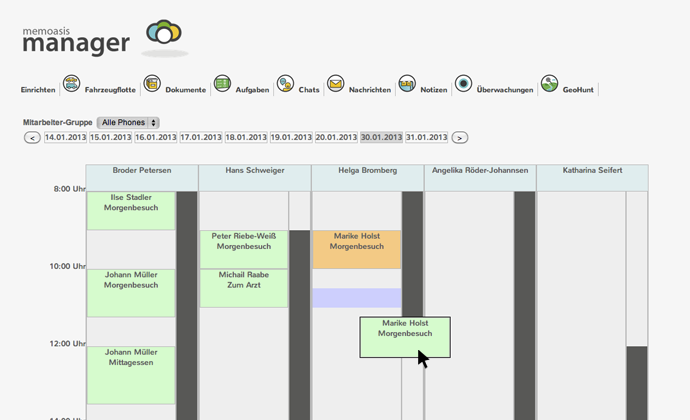The width and height of the screenshot is (690, 420).
Task: Go to Fahrzeugflotte section label
Action: pos(110,90)
